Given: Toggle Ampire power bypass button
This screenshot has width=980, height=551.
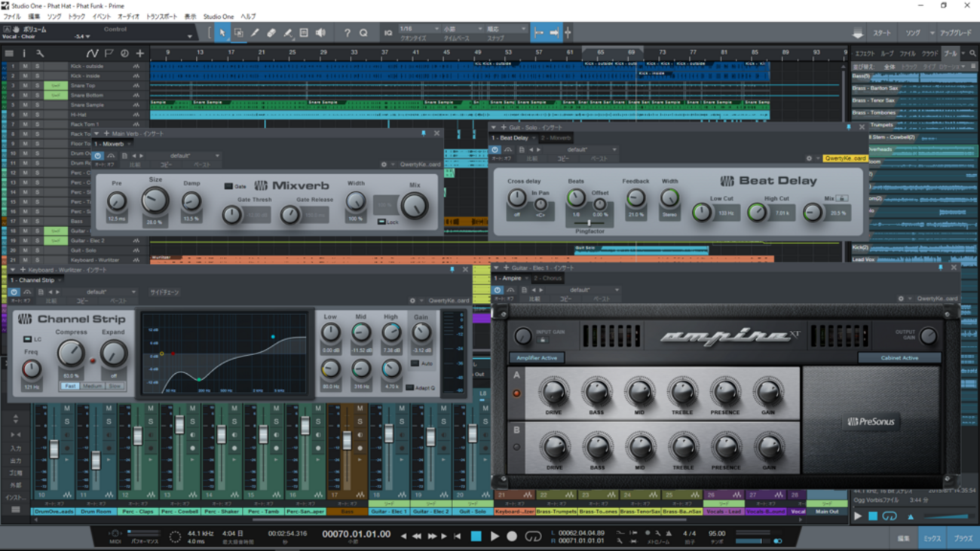Looking at the screenshot, I should pos(497,290).
